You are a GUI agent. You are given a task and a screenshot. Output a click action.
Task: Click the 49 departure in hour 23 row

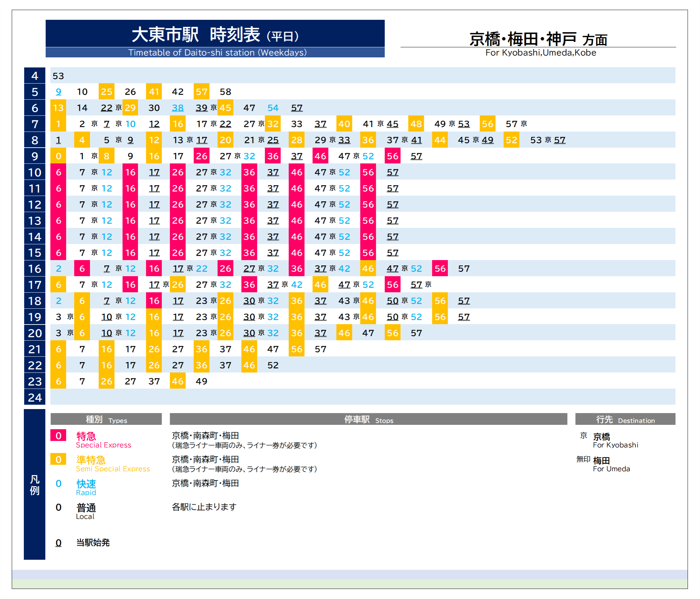click(x=201, y=381)
